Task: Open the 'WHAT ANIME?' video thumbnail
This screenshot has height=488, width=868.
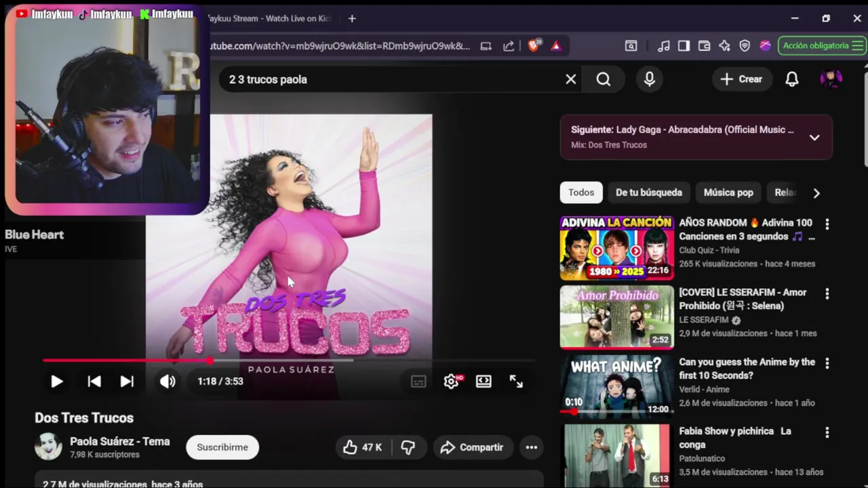Action: pyautogui.click(x=617, y=386)
